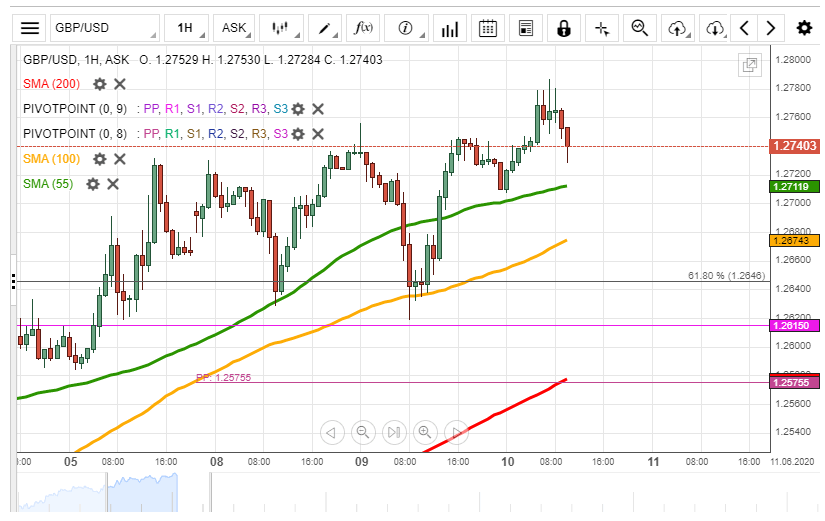Click the SMA (100) orange label
Screen dimensions: 825x521
(x=52, y=159)
